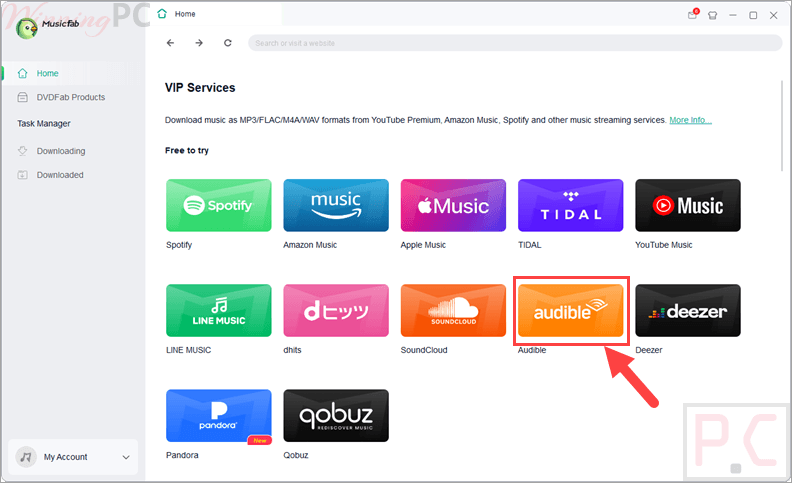Click the vertical scrollbar on the right

(782, 126)
